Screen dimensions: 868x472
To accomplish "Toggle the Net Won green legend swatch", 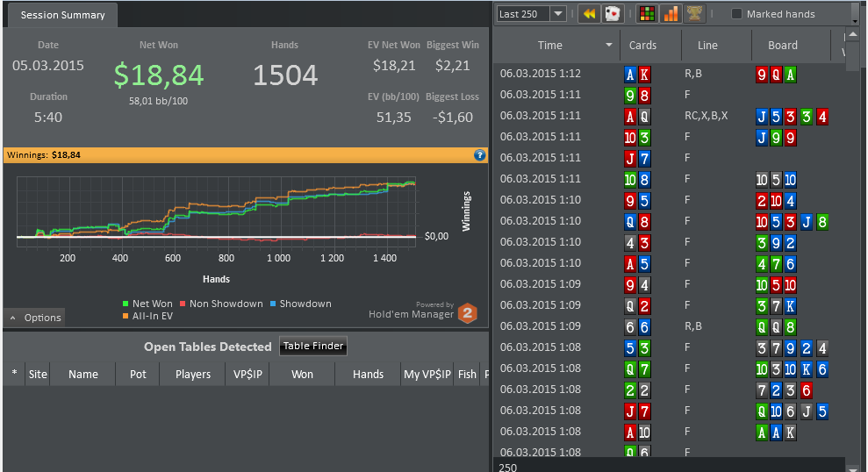I will click(x=126, y=304).
